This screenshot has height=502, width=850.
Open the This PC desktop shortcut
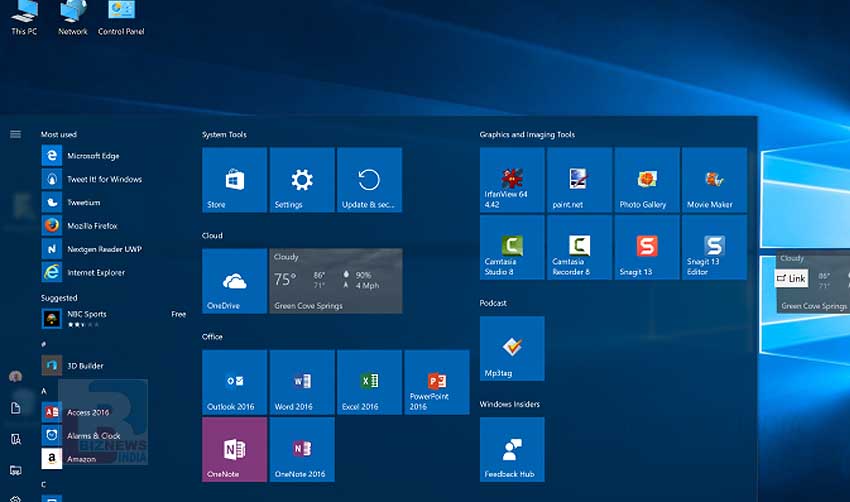click(24, 17)
